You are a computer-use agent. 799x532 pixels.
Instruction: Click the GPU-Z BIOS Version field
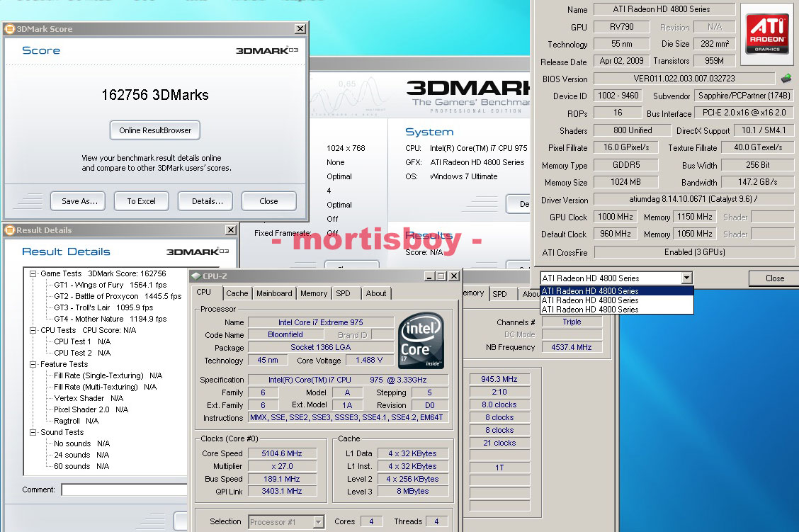684,79
